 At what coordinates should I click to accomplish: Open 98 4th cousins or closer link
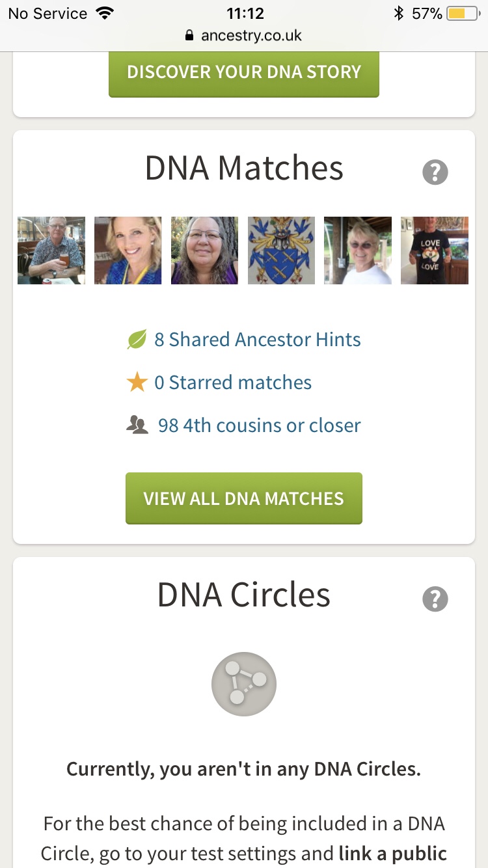259,426
